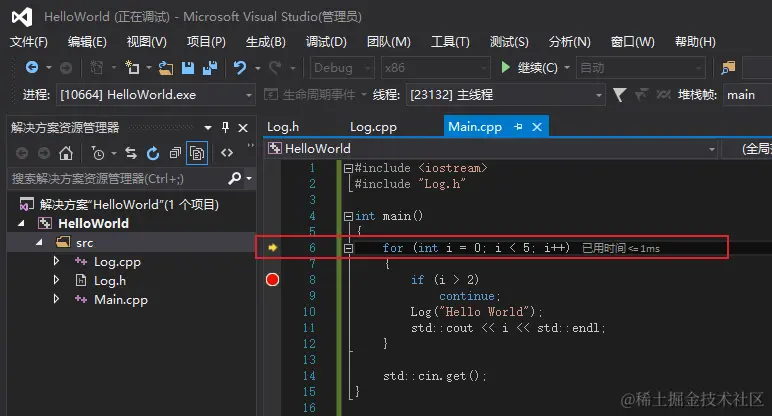This screenshot has width=772, height=416.
Task: Expand the Log.h tree node
Action: 56,280
